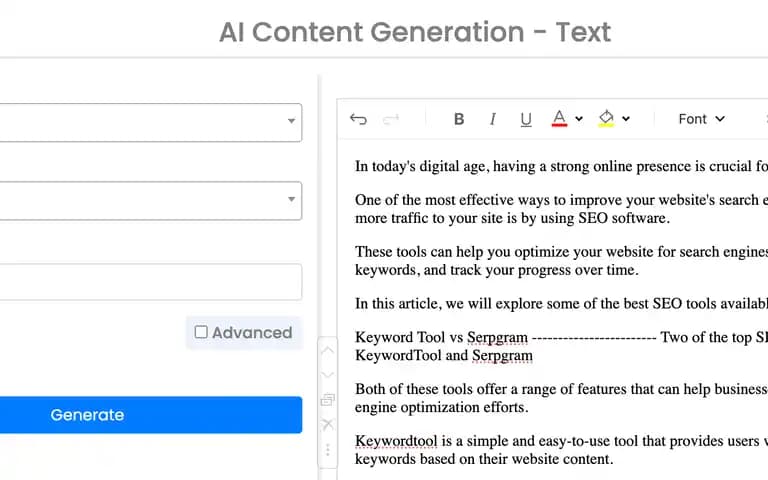Toggle bold formatting
The width and height of the screenshot is (768, 480).
click(x=459, y=119)
